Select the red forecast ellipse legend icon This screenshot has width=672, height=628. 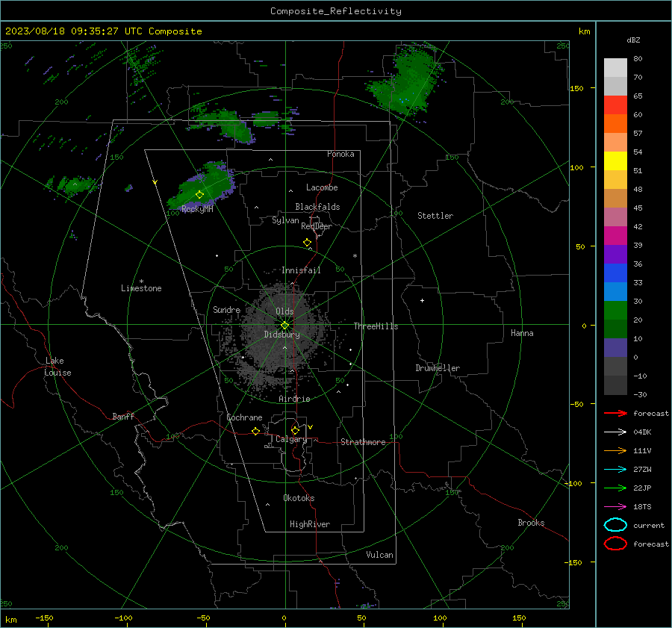click(615, 544)
